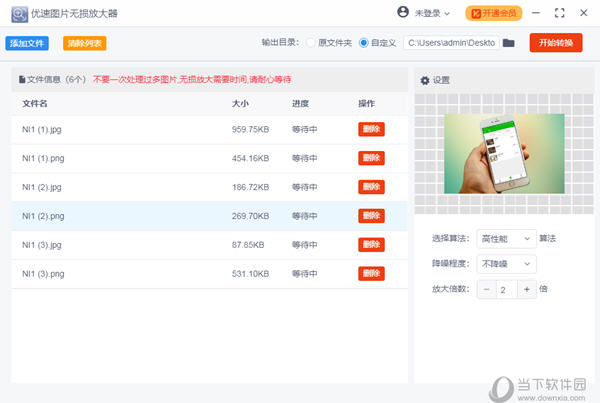Minimize the application window
The width and height of the screenshot is (600, 403).
pos(536,13)
